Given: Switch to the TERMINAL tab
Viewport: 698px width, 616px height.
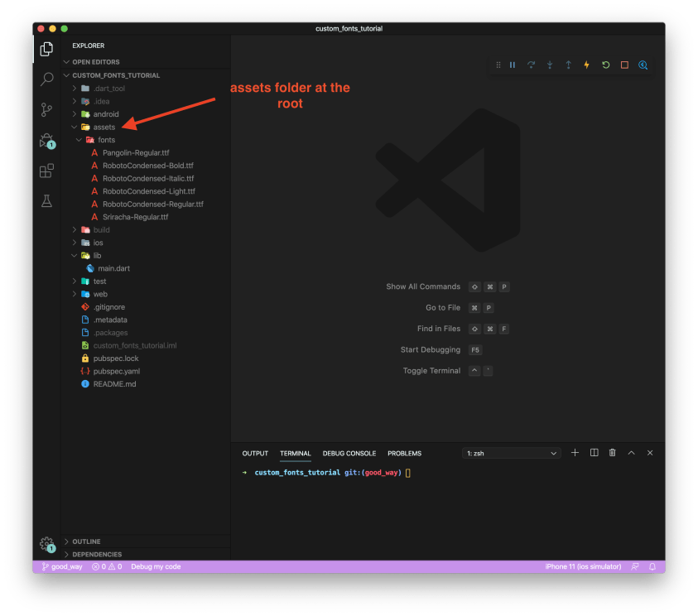Looking at the screenshot, I should point(295,453).
